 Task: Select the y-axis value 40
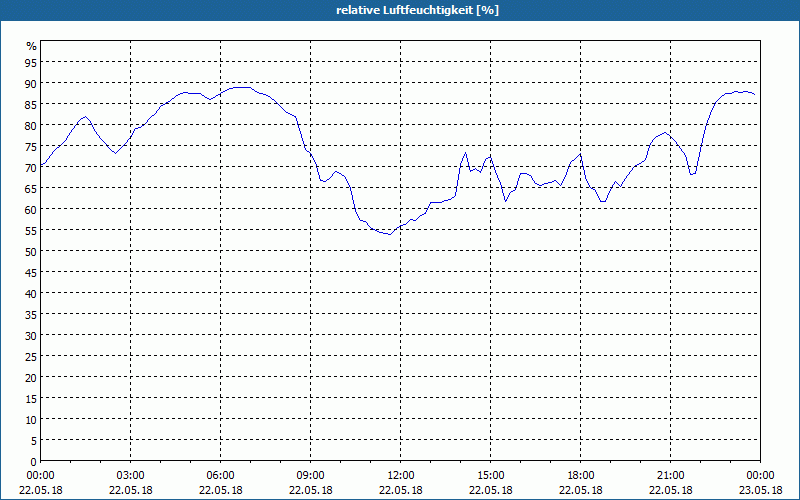coord(31,293)
